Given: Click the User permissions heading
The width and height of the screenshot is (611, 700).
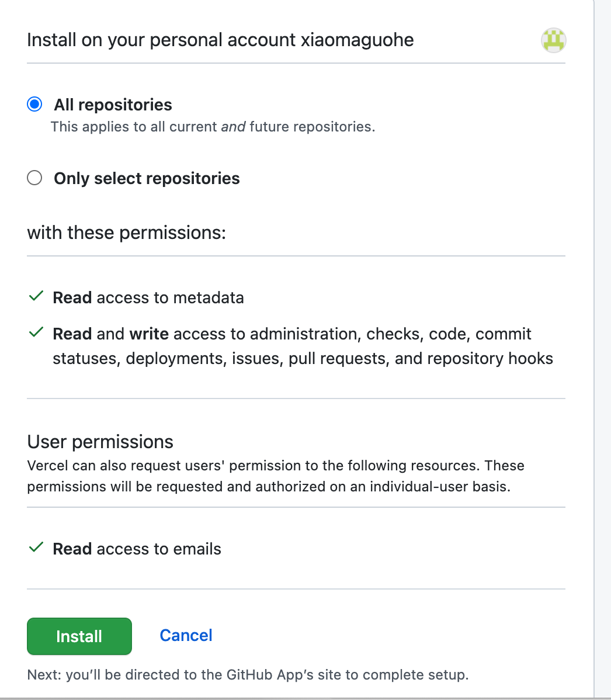Looking at the screenshot, I should coord(100,442).
